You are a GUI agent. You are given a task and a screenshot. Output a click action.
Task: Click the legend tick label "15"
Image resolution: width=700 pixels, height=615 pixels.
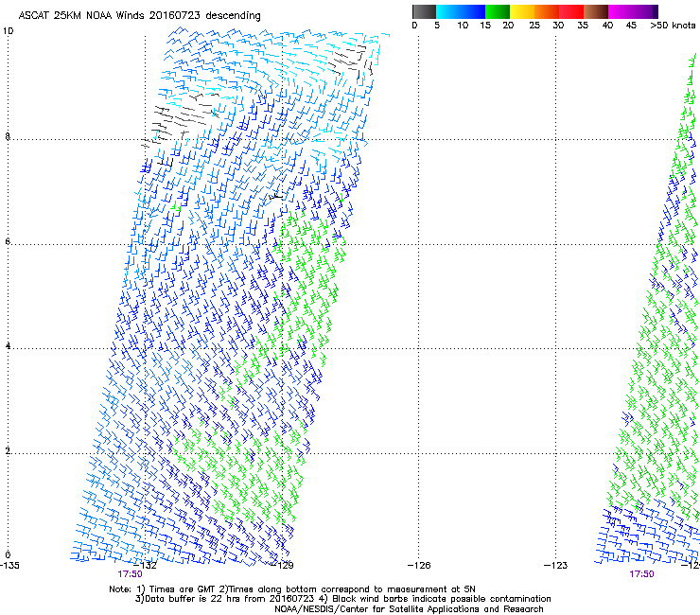coord(485,26)
